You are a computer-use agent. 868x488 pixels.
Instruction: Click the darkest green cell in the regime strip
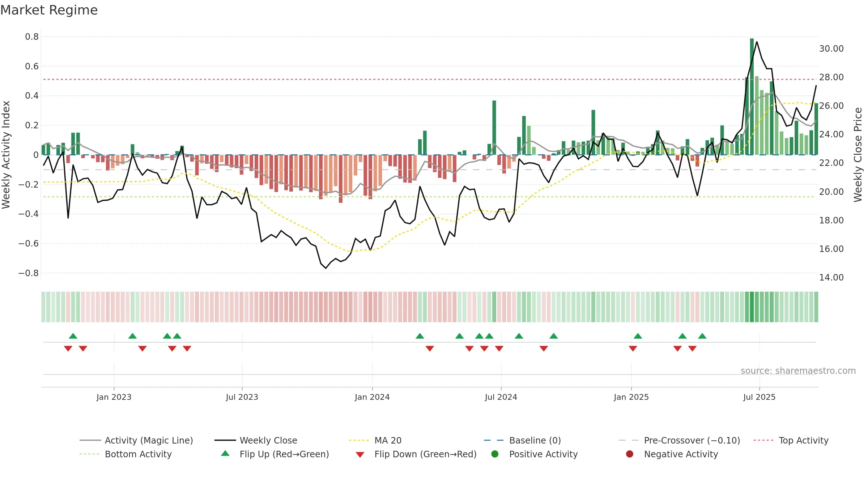click(x=752, y=307)
